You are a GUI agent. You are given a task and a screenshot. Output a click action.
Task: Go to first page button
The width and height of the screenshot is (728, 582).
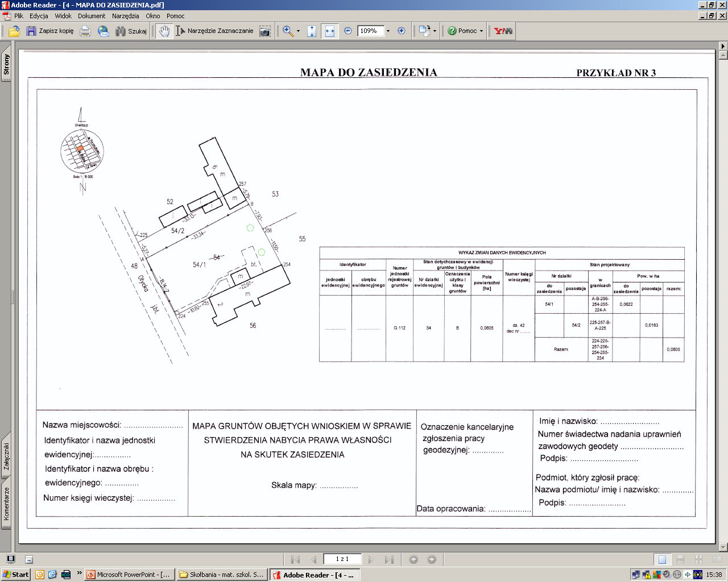pos(295,559)
